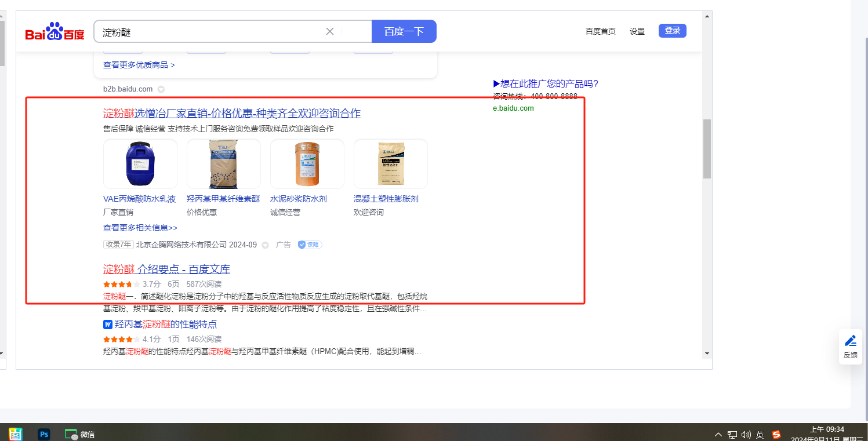Screen dimensions: 868x441
Task: Open e.baidu.com green link
Action: (x=513, y=108)
